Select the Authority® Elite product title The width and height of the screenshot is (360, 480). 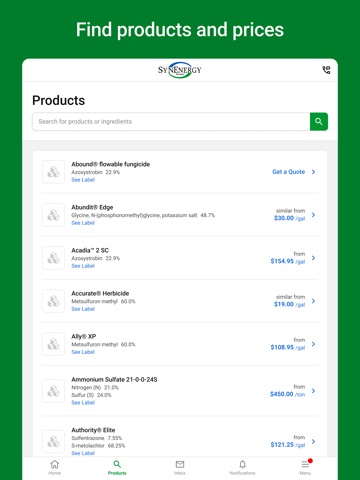(93, 430)
